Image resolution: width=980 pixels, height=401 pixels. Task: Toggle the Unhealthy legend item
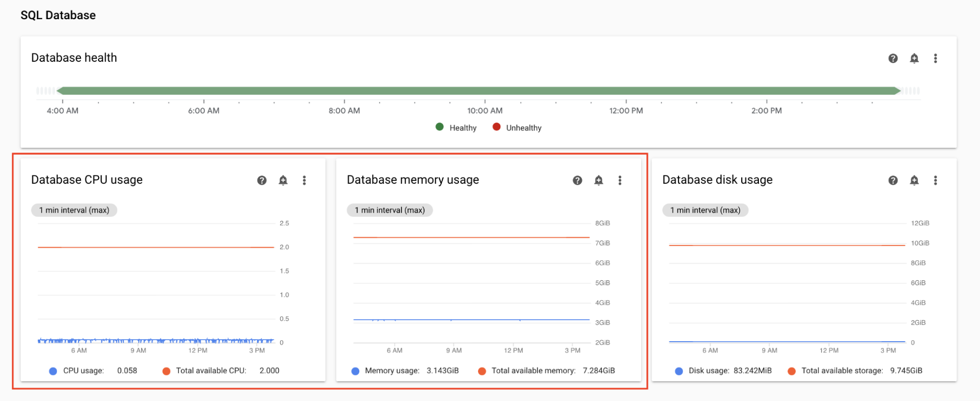517,127
